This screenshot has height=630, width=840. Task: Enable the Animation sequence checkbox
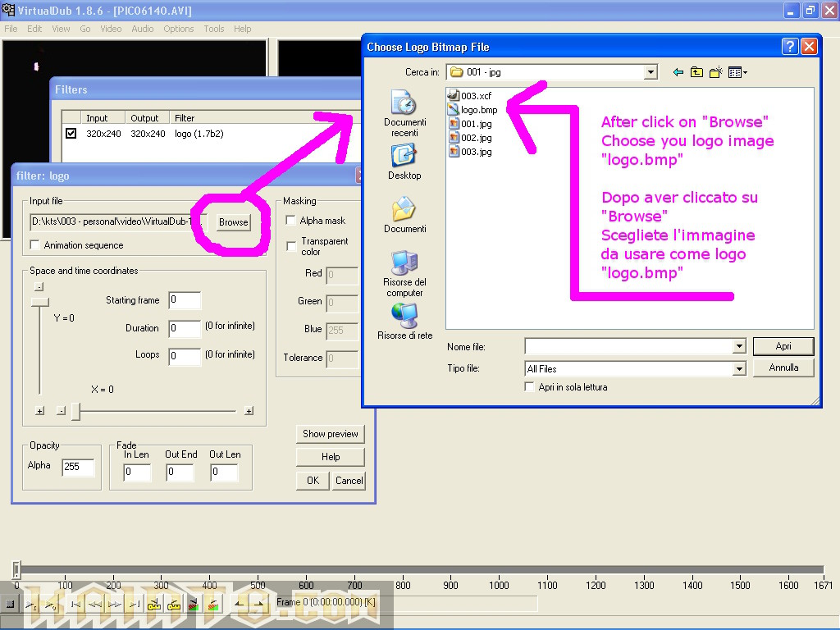pyautogui.click(x=35, y=244)
